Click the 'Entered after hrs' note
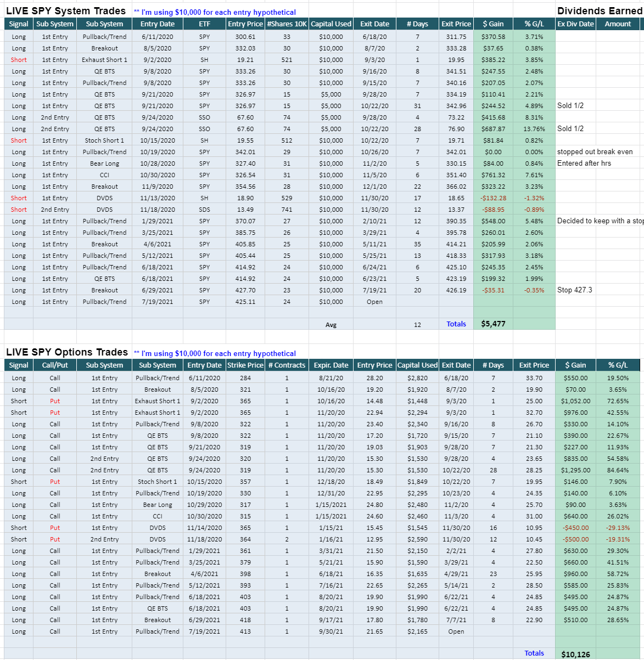The width and height of the screenshot is (644, 660). (x=584, y=163)
